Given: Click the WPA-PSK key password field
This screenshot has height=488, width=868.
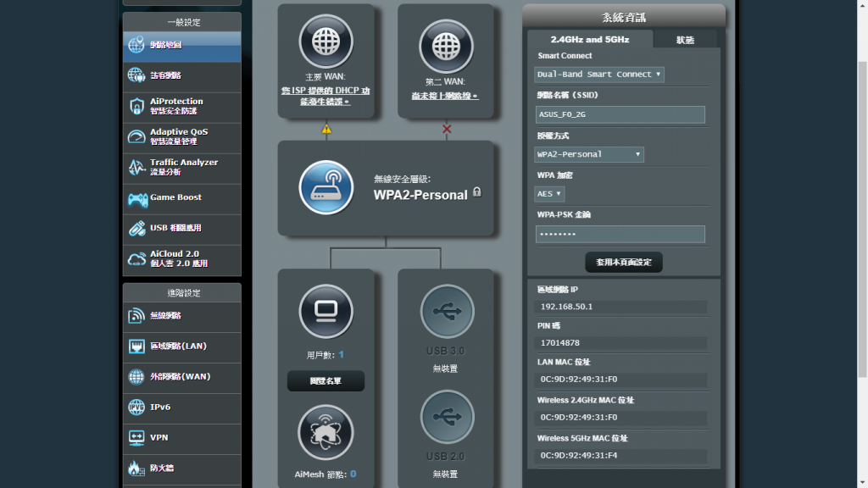Looking at the screenshot, I should coord(620,234).
